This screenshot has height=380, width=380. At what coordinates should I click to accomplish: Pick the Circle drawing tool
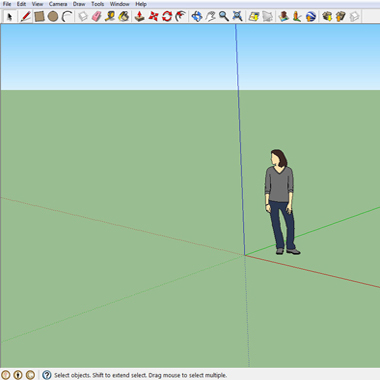tap(53, 16)
